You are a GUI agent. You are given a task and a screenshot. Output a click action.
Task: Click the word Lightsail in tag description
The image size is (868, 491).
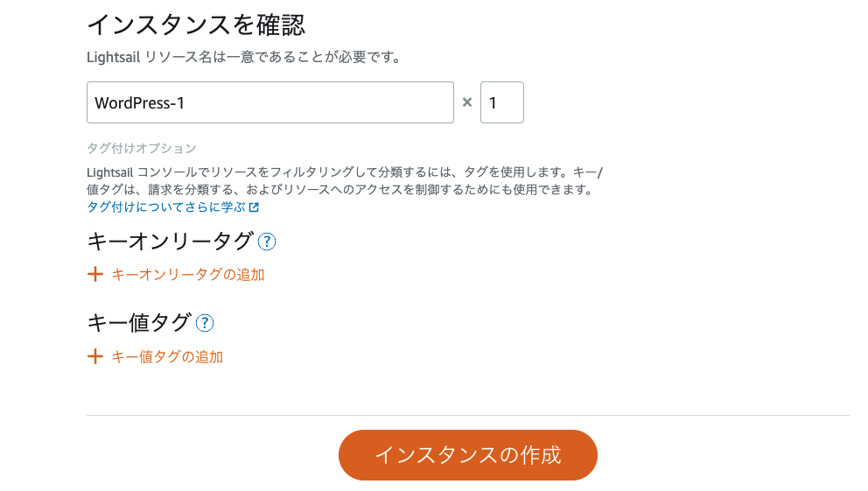point(110,172)
